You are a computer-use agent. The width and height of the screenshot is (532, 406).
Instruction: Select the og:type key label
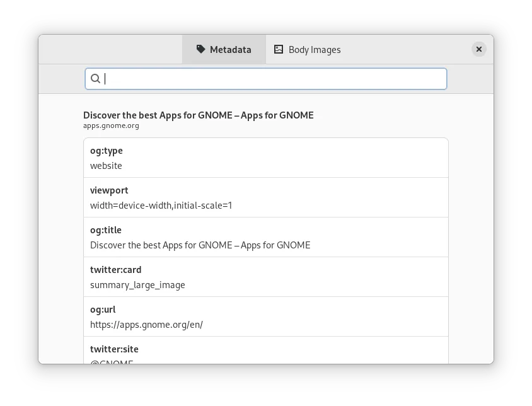coord(107,151)
